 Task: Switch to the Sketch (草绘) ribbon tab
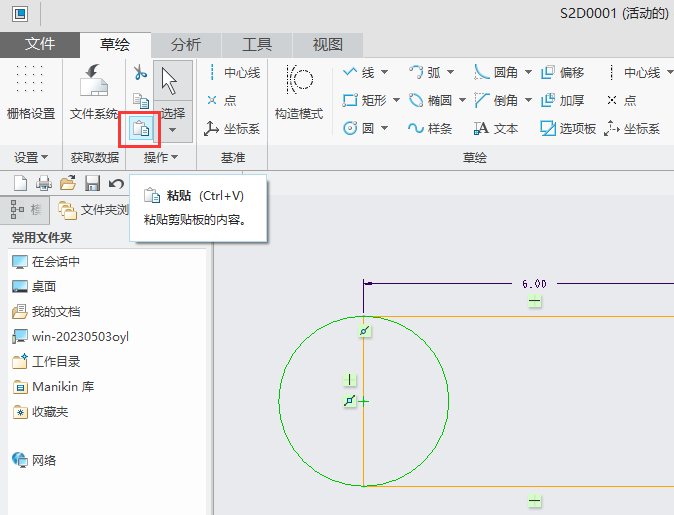coord(115,44)
